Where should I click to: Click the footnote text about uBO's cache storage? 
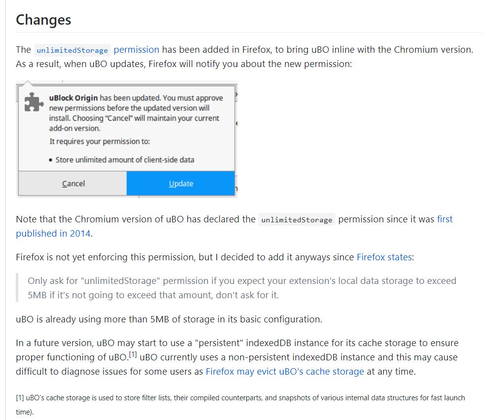click(x=240, y=397)
